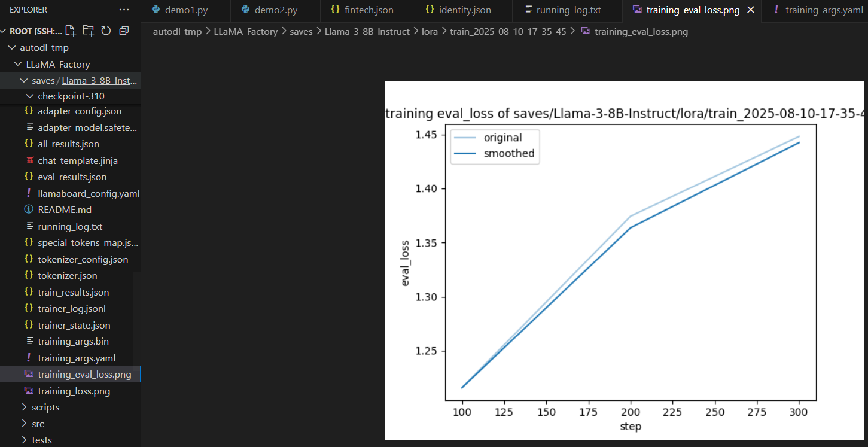Click autodl-tmp in the breadcrumb

click(x=176, y=31)
